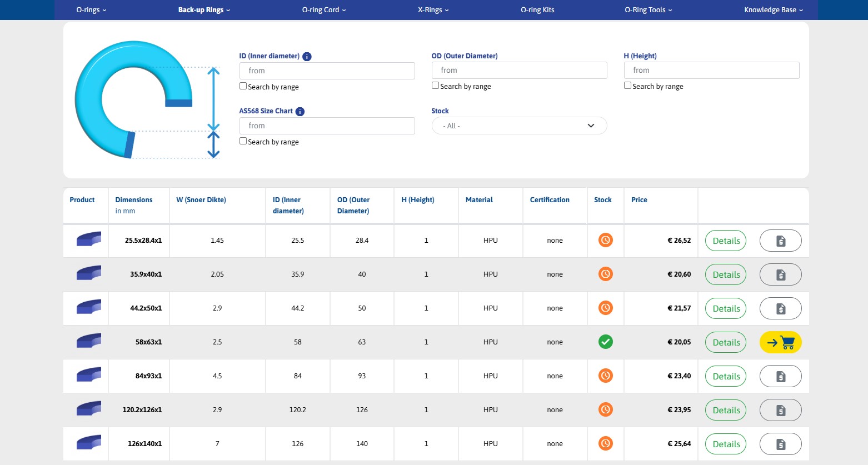Image resolution: width=868 pixels, height=465 pixels.
Task: Click the 35.9x40x1 product thumbnail
Action: coord(88,274)
